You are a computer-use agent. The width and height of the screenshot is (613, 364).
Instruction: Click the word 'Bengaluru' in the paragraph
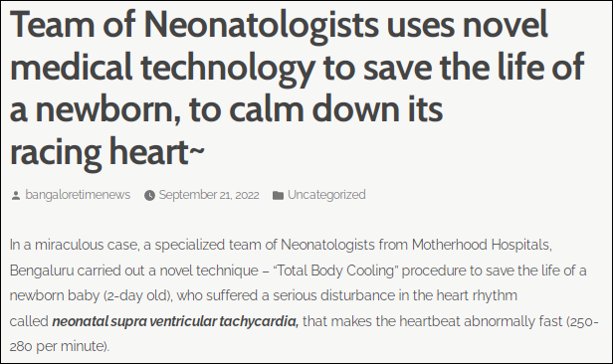(x=42, y=271)
